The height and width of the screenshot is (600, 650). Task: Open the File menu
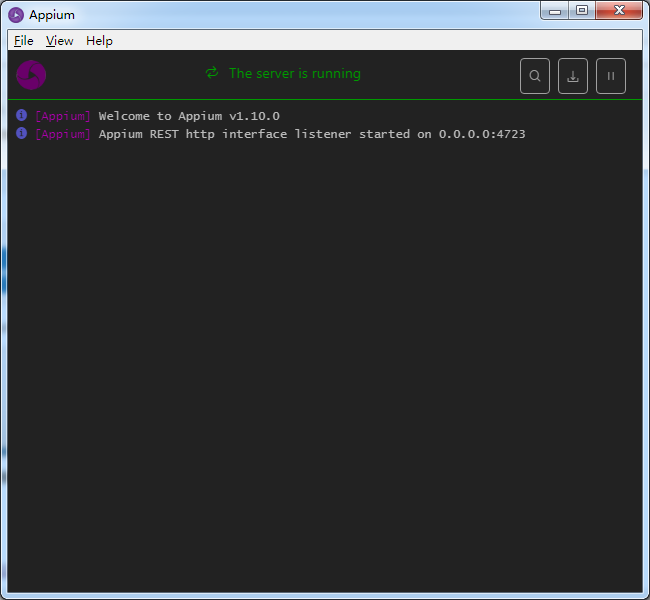(x=24, y=41)
